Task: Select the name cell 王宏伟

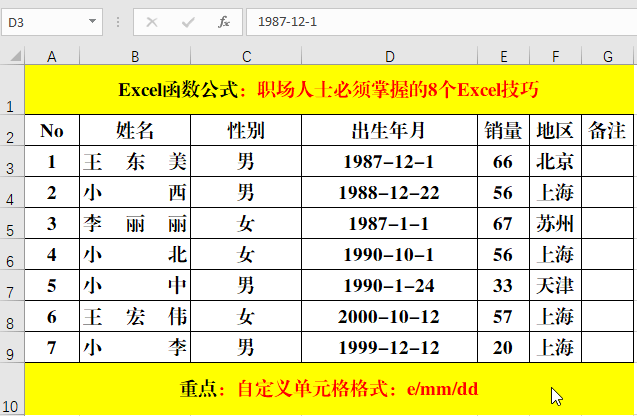Action: pyautogui.click(x=135, y=316)
